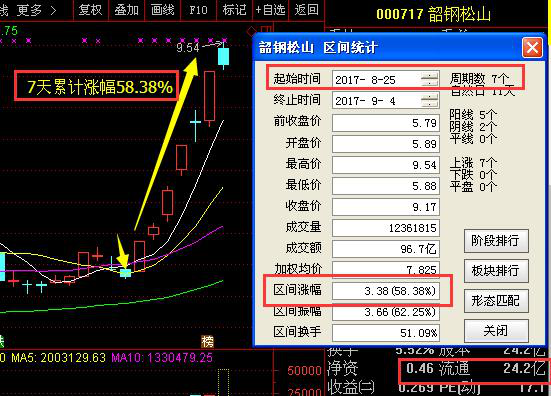This screenshot has width=551, height=396.
Task: Click the 返回 back button
Action: (x=306, y=10)
